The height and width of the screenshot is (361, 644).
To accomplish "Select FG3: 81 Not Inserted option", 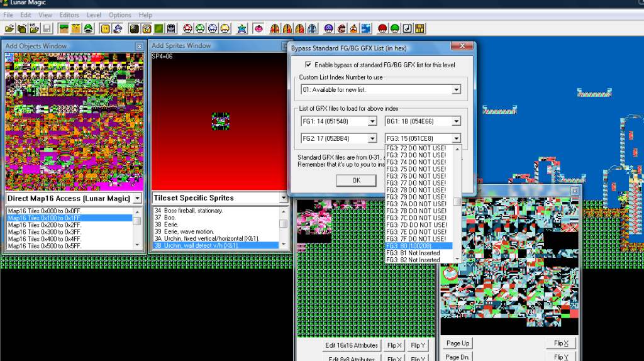I will point(418,253).
